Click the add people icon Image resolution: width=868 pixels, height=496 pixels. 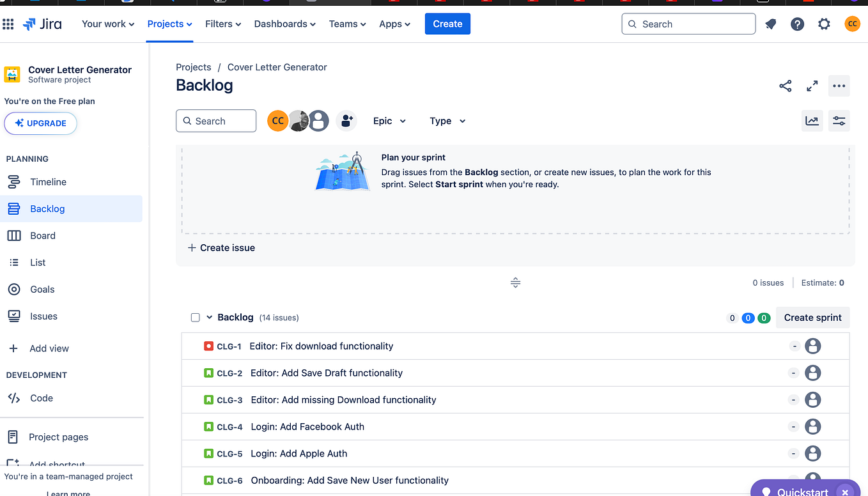point(346,121)
